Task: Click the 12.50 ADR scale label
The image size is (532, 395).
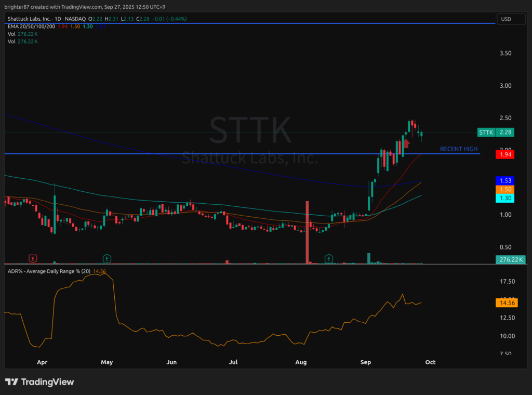Action: [x=507, y=318]
